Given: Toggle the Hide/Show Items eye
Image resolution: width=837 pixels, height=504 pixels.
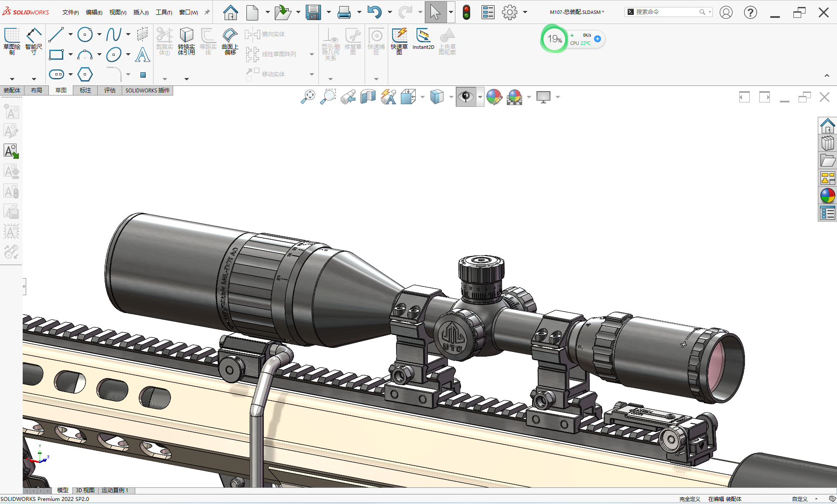Looking at the screenshot, I should point(466,97).
